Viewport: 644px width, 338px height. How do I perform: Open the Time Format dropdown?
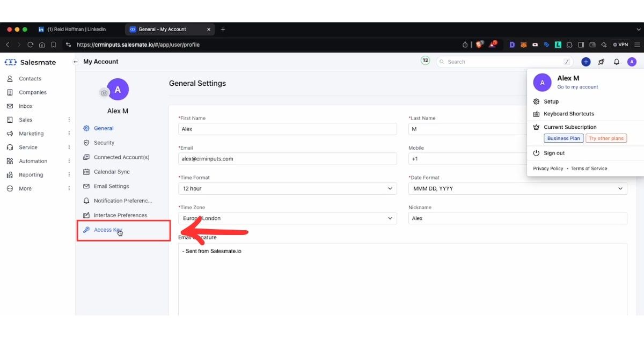(x=288, y=188)
